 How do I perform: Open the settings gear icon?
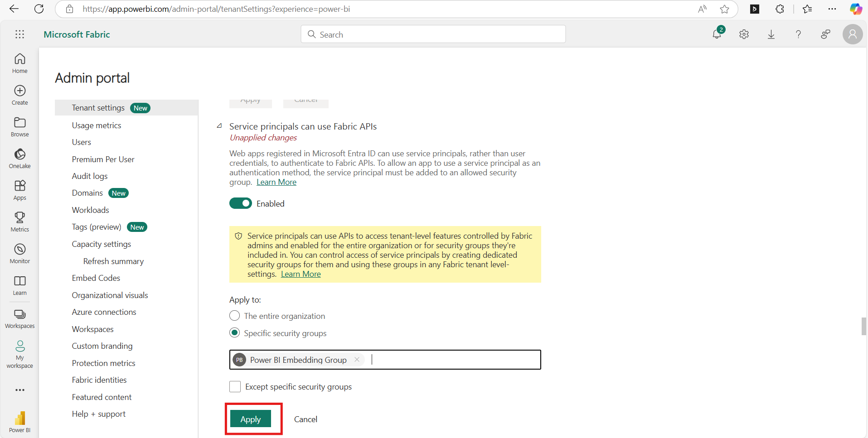744,34
